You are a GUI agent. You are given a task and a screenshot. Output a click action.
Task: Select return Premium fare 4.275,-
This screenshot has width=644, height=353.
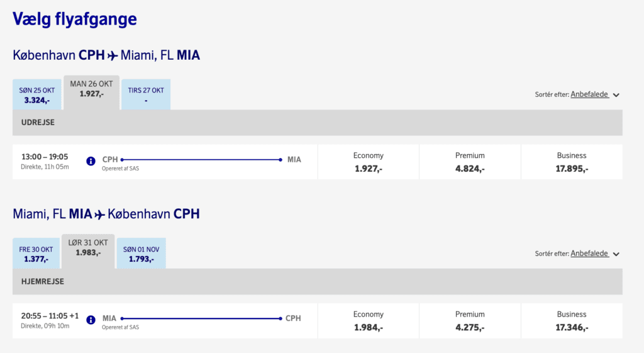[470, 321]
